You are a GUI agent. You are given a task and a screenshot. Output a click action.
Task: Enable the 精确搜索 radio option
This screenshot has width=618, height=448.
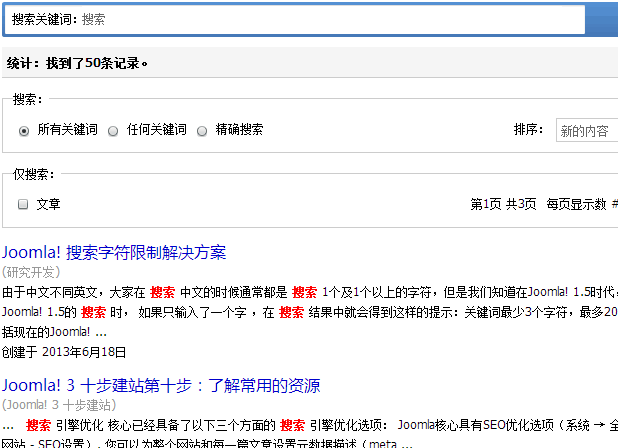tap(202, 130)
